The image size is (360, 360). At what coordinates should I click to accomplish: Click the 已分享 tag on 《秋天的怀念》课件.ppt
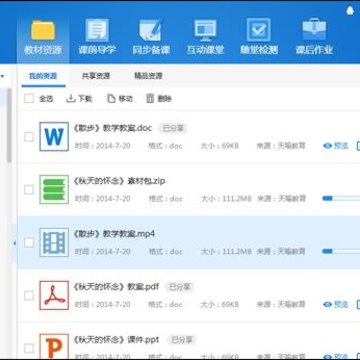coord(181,340)
